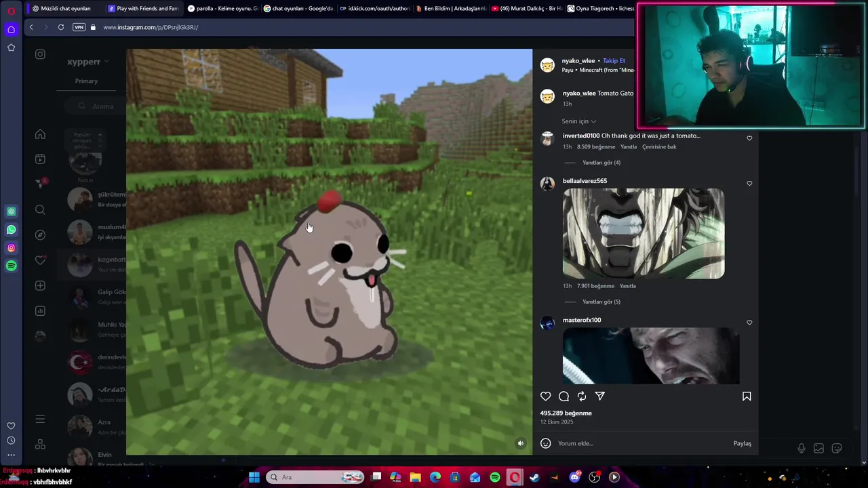Share the post with paper plane icon
Image resolution: width=868 pixels, height=488 pixels.
click(x=600, y=396)
